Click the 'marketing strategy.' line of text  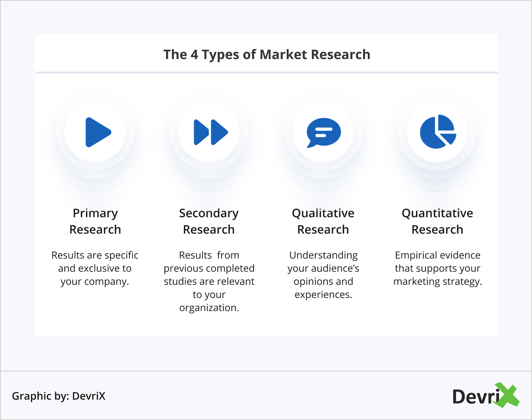[437, 282]
